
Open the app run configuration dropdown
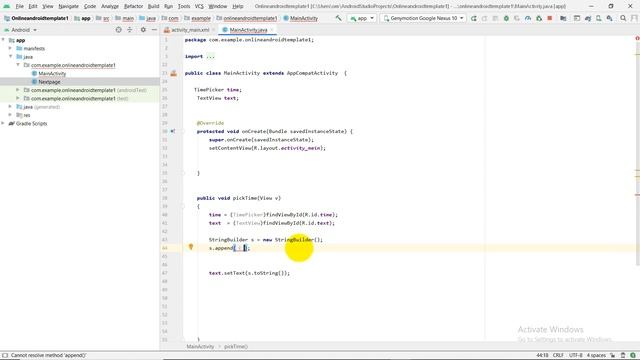tap(362, 18)
